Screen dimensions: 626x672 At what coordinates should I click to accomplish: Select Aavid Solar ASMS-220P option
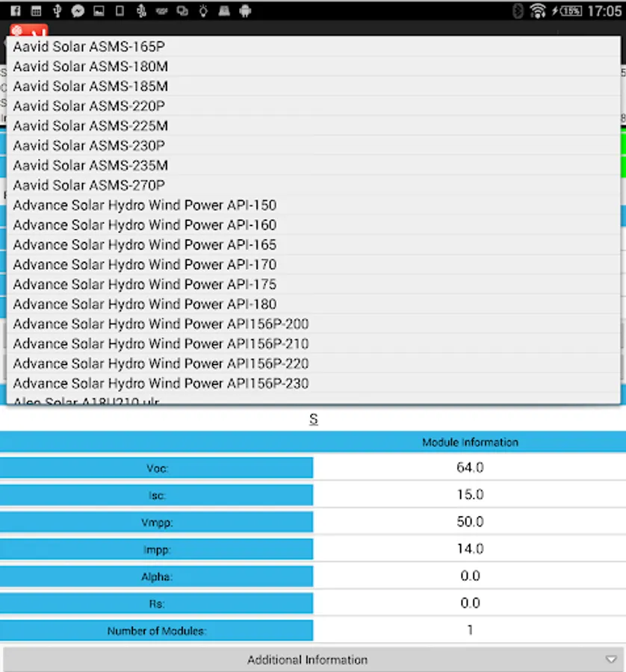(x=314, y=106)
